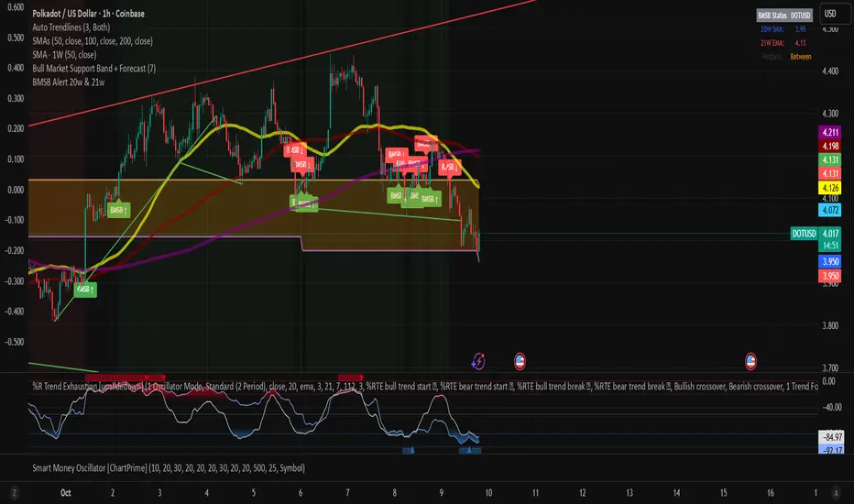Click the 3.700 price scale tick
Viewport: 854px width, 504px height.
pyautogui.click(x=830, y=367)
